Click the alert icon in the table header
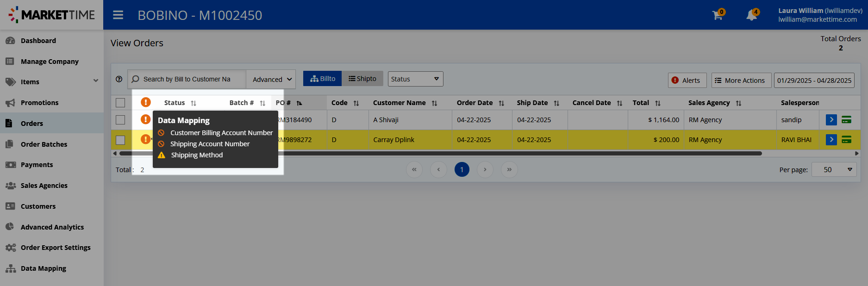The image size is (868, 286). pyautogui.click(x=146, y=102)
